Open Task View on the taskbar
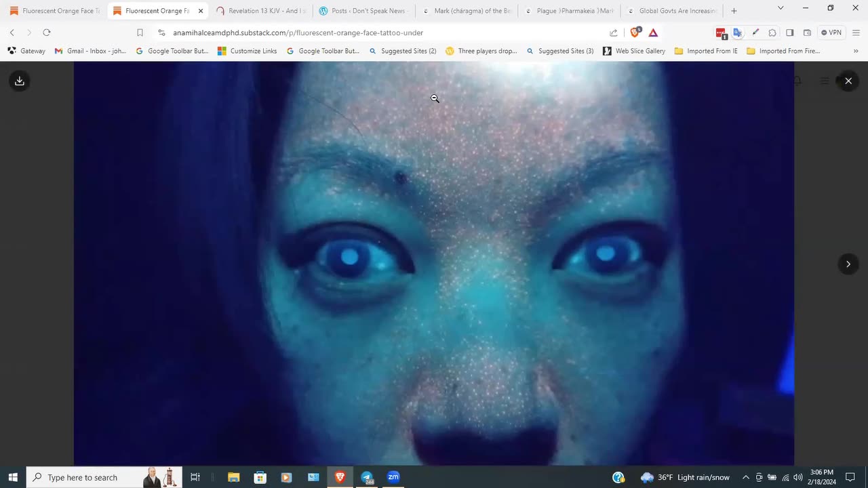The image size is (868, 488). tap(195, 477)
